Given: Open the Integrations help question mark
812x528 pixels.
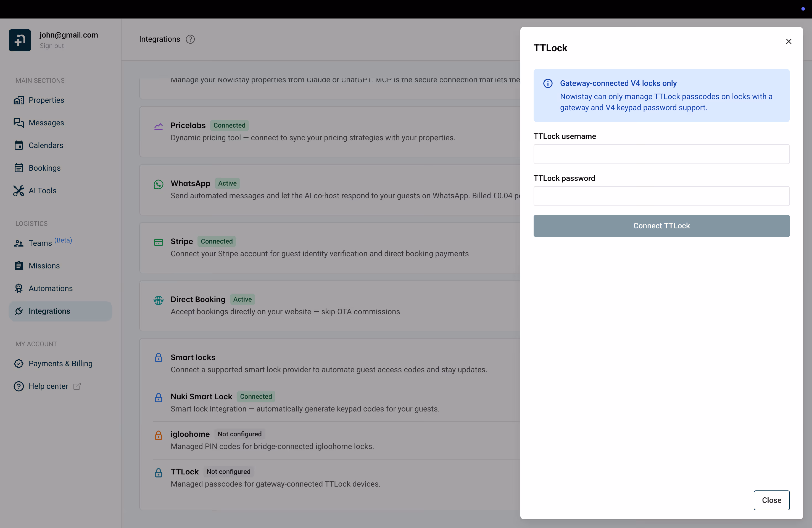Looking at the screenshot, I should click(x=190, y=39).
